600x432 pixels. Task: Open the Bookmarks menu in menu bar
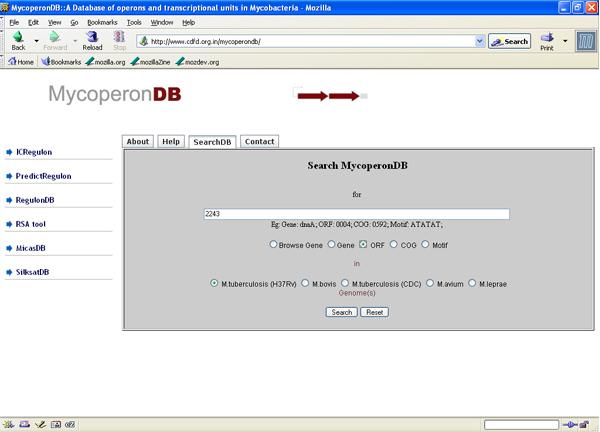(x=101, y=21)
